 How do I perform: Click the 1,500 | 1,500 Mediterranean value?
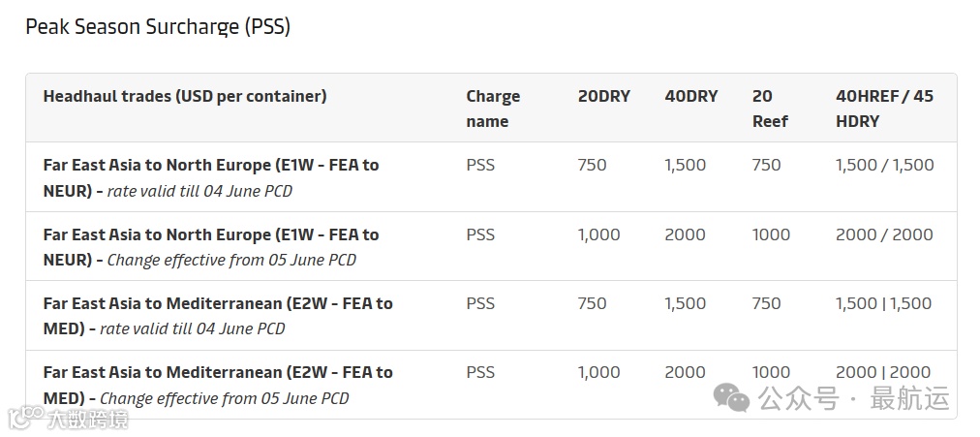tap(883, 303)
